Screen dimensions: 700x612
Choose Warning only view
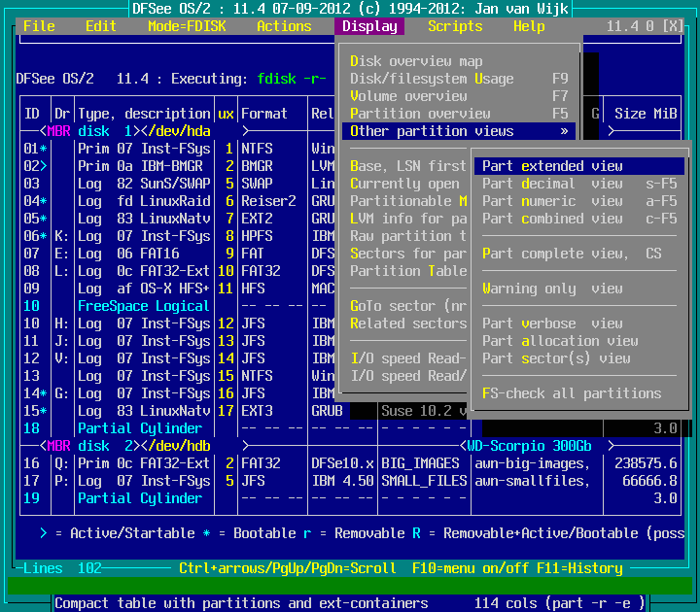(x=552, y=289)
